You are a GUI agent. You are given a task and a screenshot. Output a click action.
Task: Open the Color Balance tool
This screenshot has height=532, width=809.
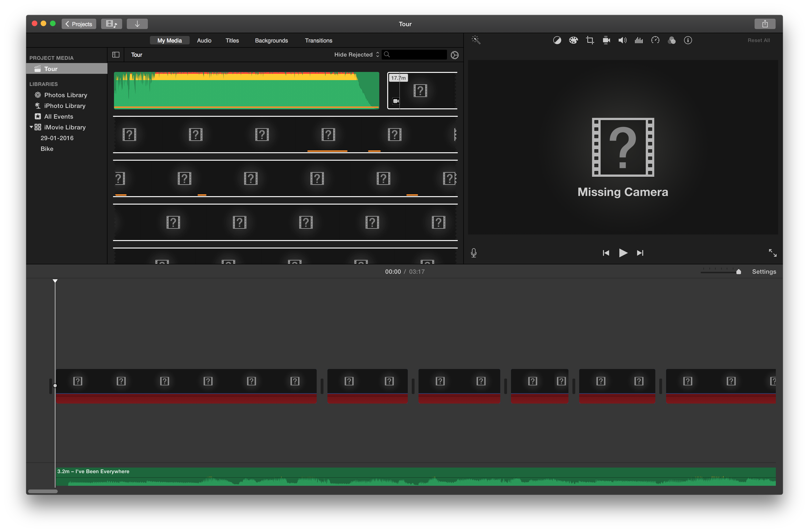click(557, 40)
